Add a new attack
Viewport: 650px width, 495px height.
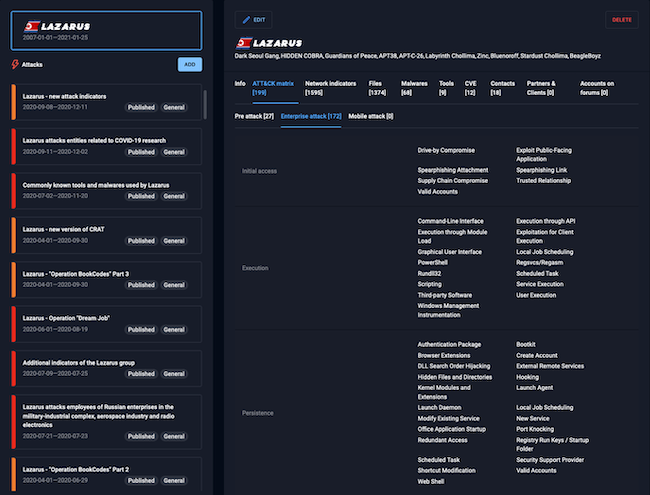(190, 64)
